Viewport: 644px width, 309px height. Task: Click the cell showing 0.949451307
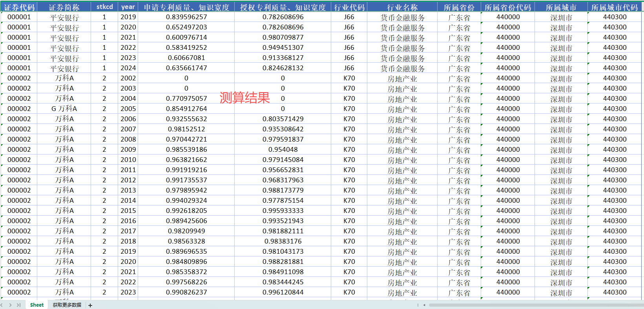click(x=283, y=47)
